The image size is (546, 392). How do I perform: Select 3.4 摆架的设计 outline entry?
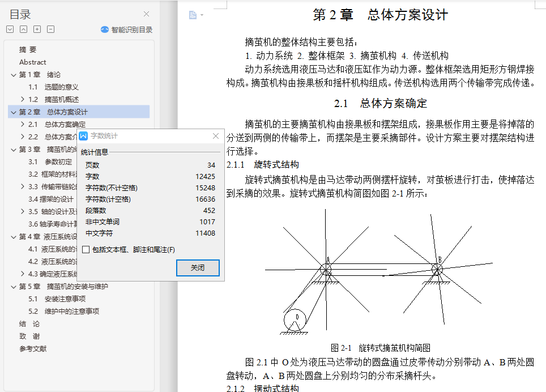51,199
